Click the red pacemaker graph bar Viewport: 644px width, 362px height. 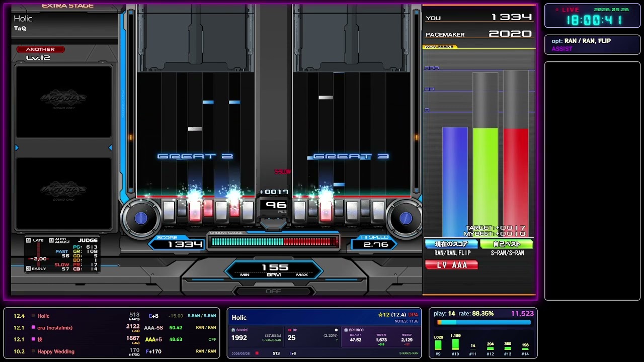(516, 182)
